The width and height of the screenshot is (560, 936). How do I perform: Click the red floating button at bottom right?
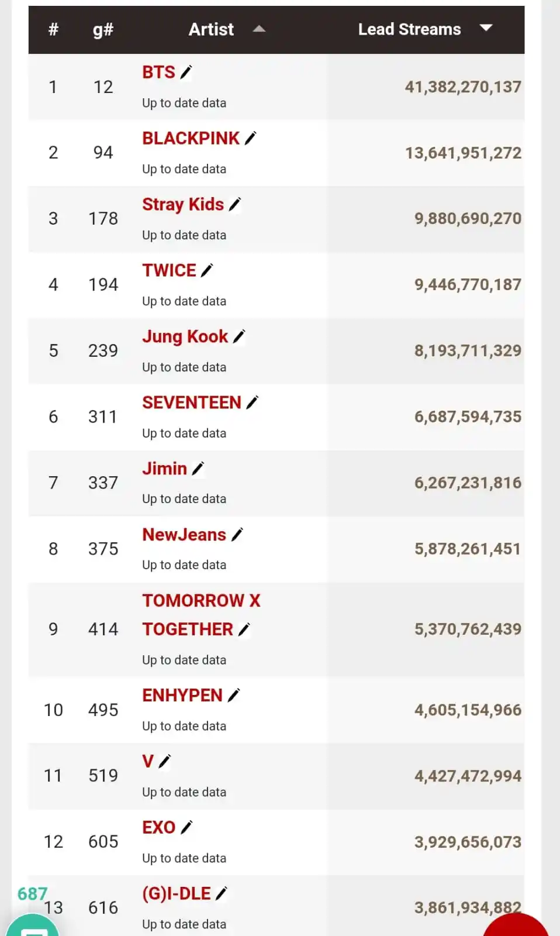click(x=516, y=927)
